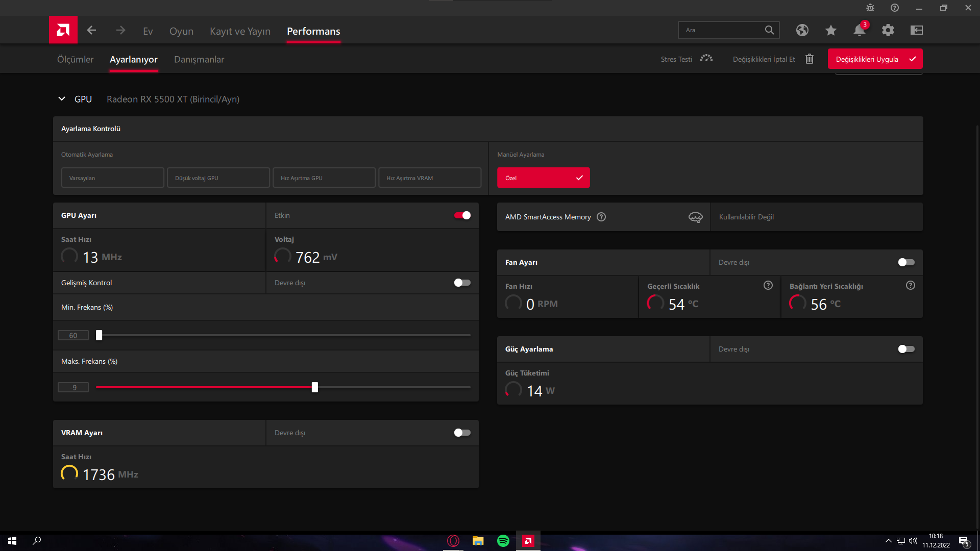The width and height of the screenshot is (980, 551).
Task: Select Düşük voltaj GPU preset
Action: (x=218, y=178)
